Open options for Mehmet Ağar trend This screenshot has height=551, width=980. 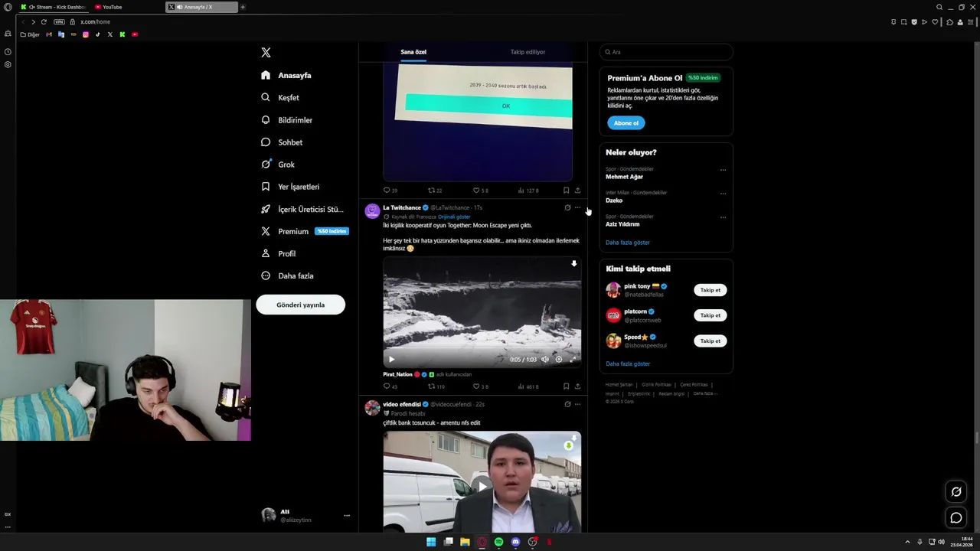723,170
